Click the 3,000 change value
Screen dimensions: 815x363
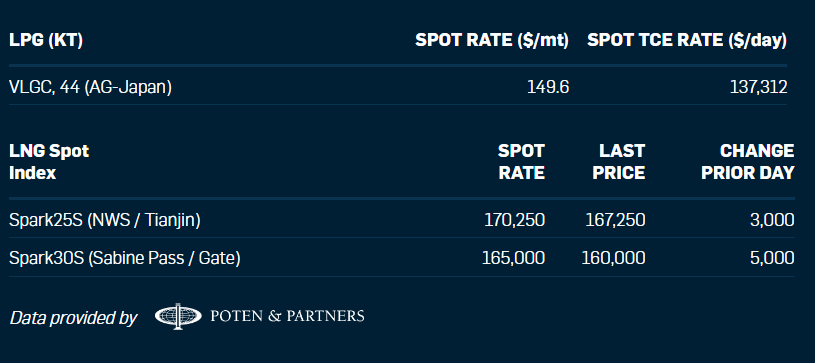pos(772,220)
